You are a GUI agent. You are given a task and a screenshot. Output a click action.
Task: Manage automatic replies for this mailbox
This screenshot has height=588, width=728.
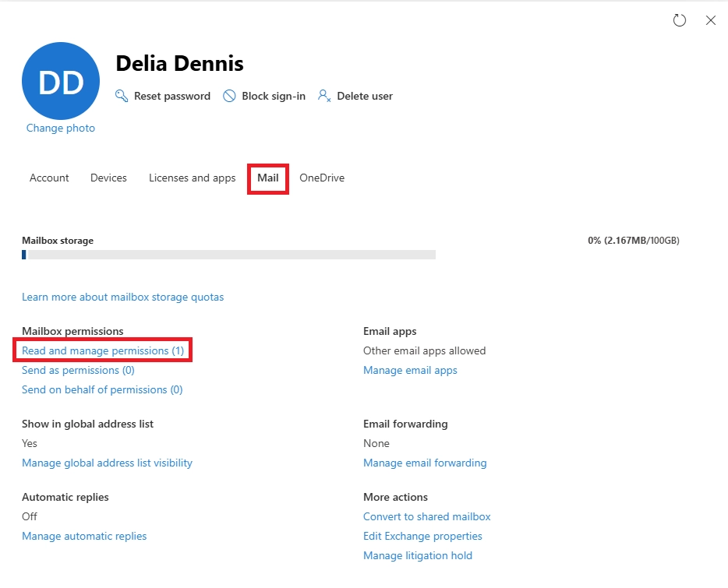point(84,536)
